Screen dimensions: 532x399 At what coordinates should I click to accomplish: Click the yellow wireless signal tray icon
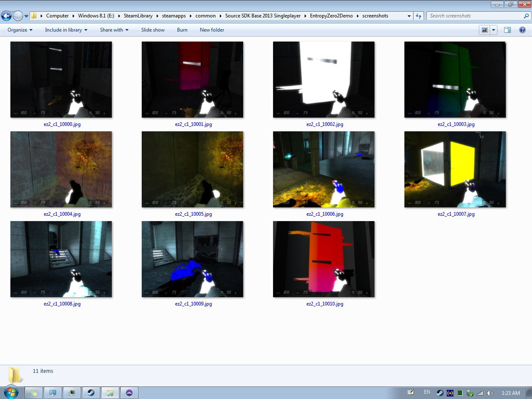pyautogui.click(x=450, y=393)
